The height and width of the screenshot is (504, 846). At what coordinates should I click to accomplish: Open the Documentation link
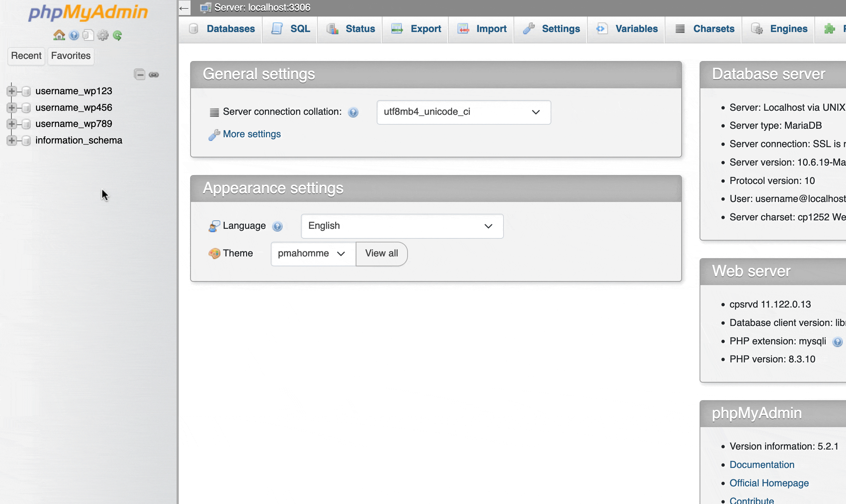pos(762,465)
